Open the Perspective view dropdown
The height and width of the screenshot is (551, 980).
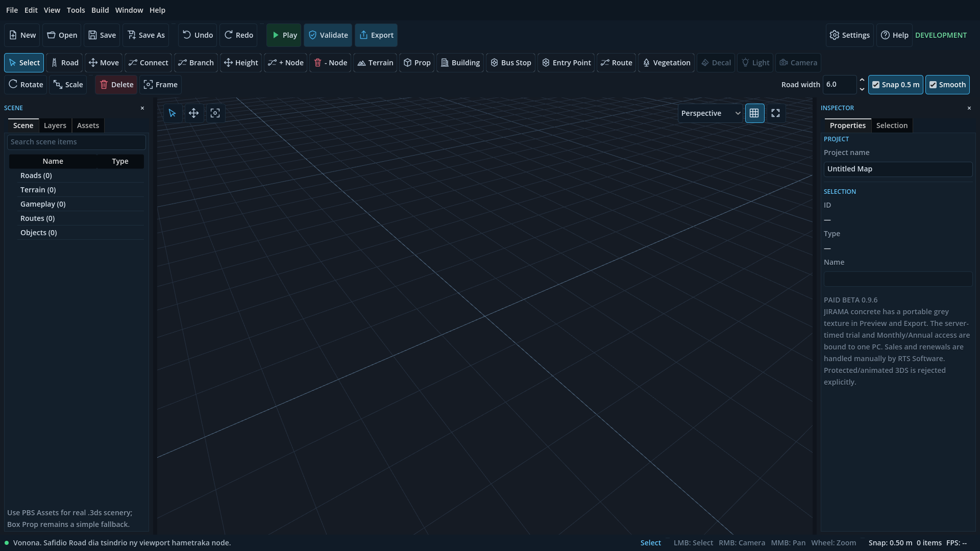click(710, 113)
